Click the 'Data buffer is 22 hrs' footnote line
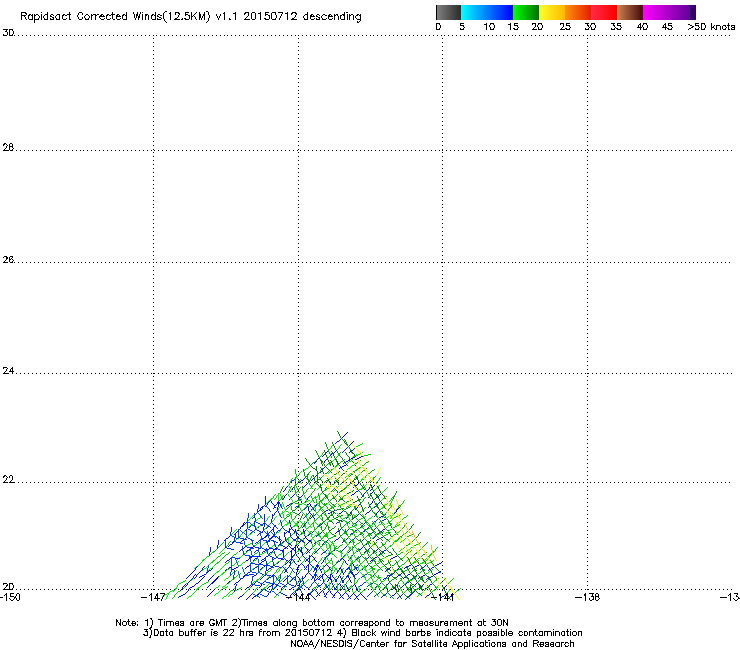 [362, 633]
